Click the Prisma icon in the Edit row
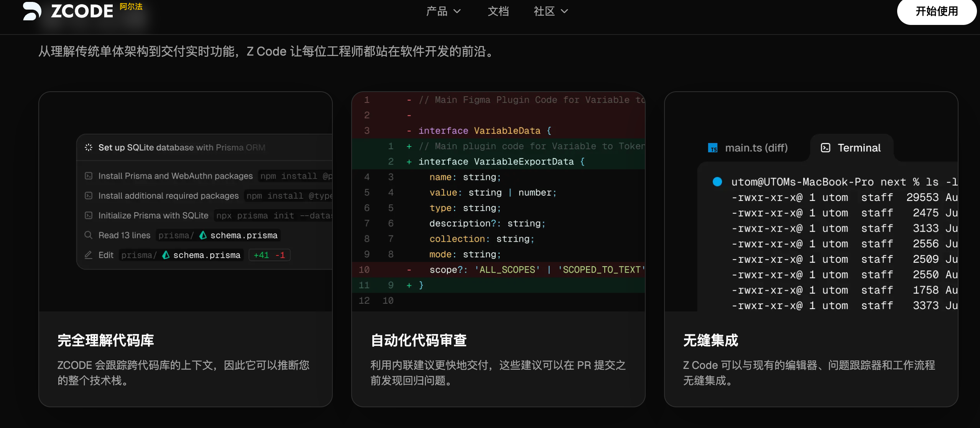This screenshot has width=980, height=428. tap(166, 255)
